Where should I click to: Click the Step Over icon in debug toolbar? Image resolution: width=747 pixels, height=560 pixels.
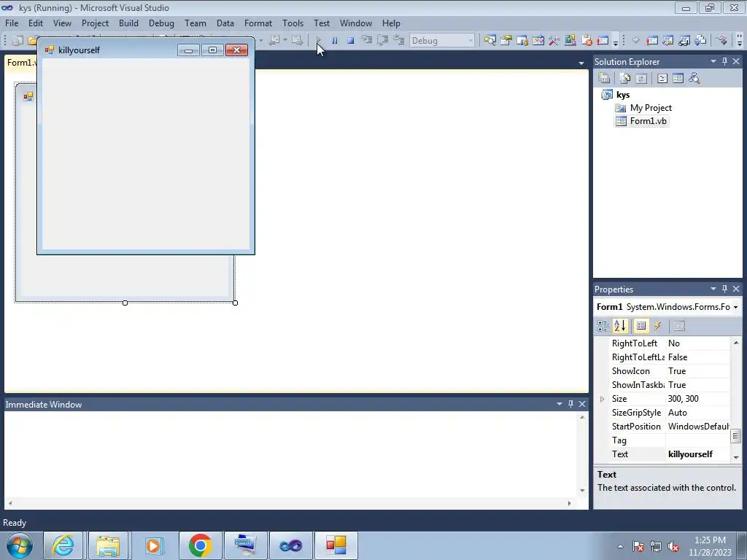pos(382,41)
